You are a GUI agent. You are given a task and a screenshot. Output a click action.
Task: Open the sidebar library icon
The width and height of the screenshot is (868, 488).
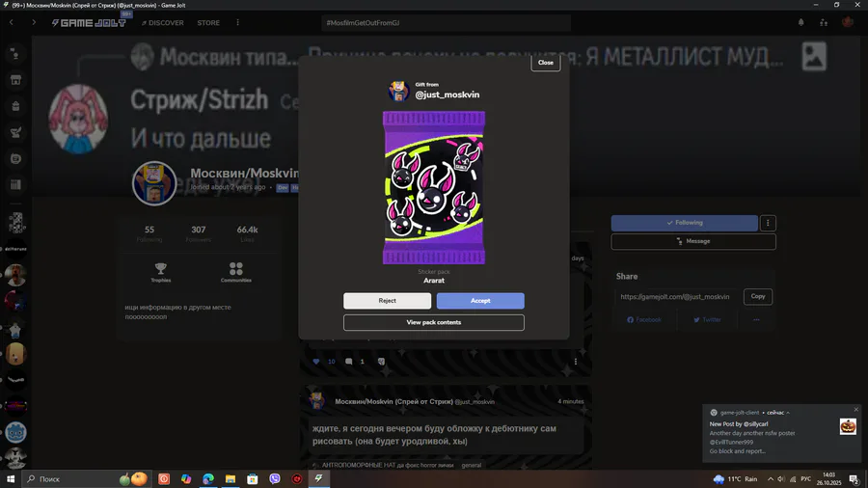point(15,185)
